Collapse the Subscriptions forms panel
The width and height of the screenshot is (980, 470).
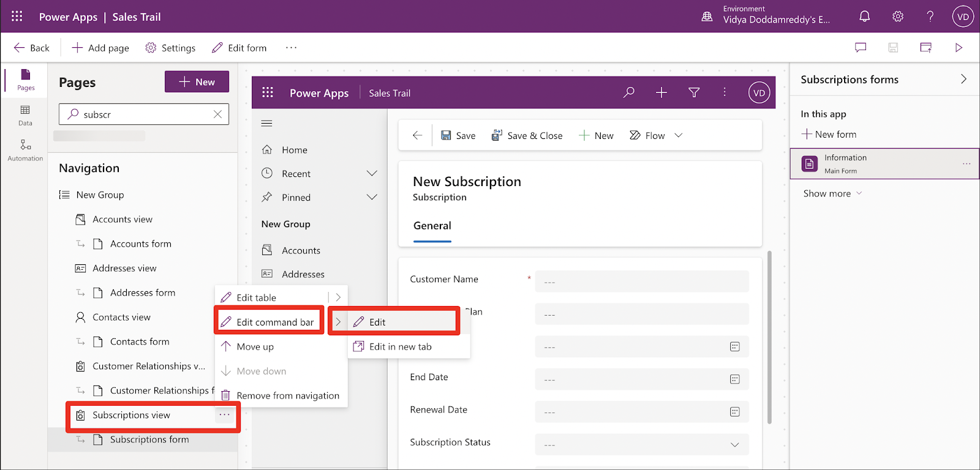coord(963,79)
